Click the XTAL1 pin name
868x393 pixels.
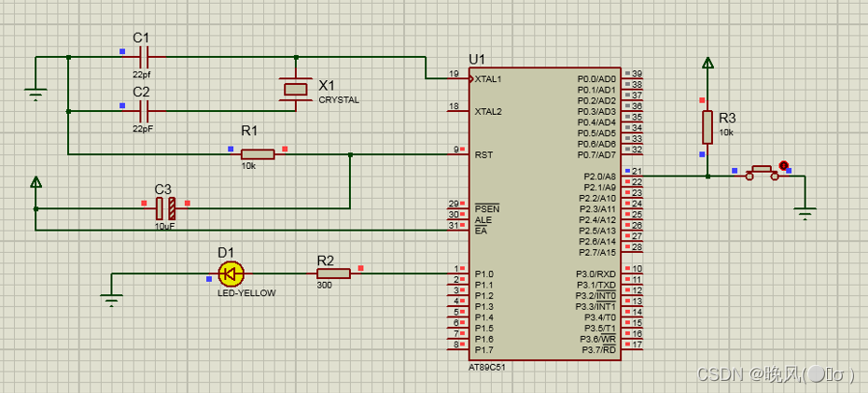click(488, 78)
